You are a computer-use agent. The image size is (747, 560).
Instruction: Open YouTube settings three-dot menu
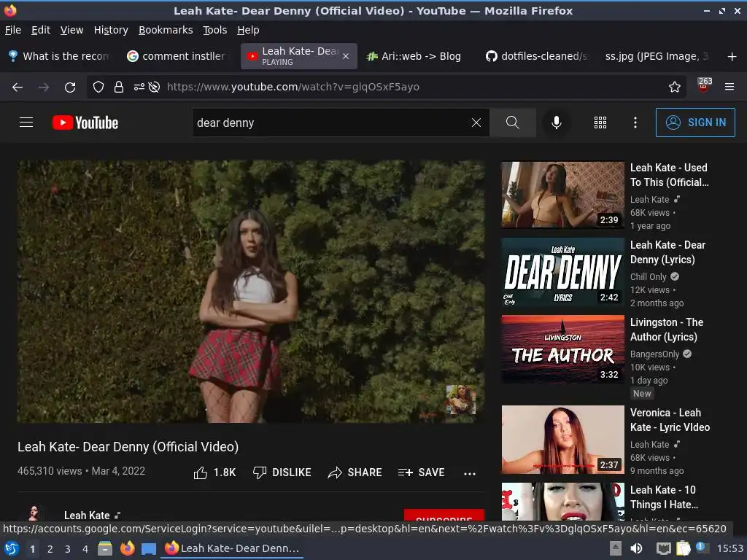point(635,122)
